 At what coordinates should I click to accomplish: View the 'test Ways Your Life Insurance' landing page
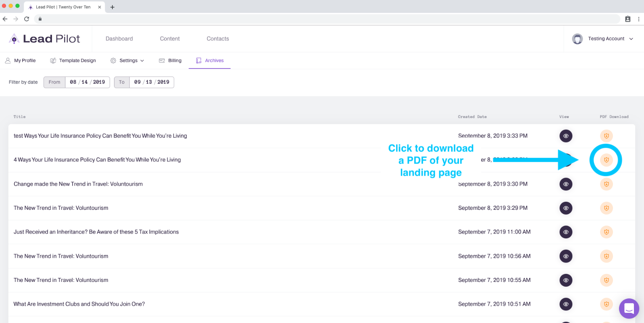click(x=566, y=136)
